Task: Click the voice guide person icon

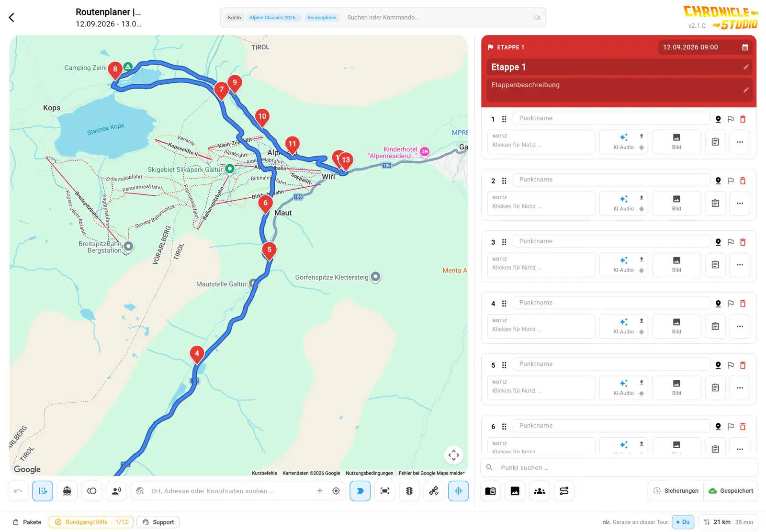Action: [x=116, y=491]
